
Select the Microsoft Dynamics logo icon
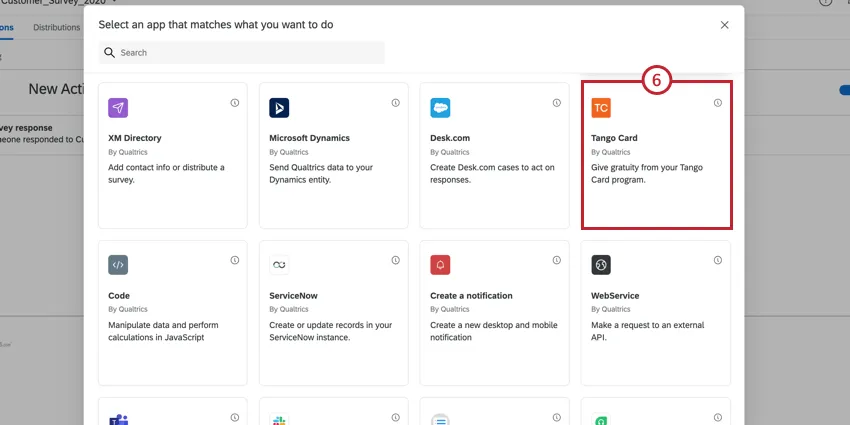pyautogui.click(x=279, y=108)
